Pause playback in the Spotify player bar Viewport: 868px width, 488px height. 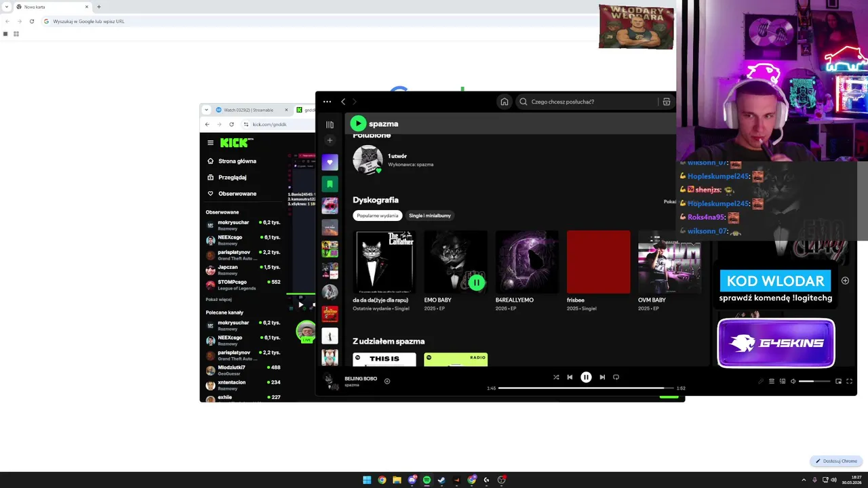(x=586, y=378)
